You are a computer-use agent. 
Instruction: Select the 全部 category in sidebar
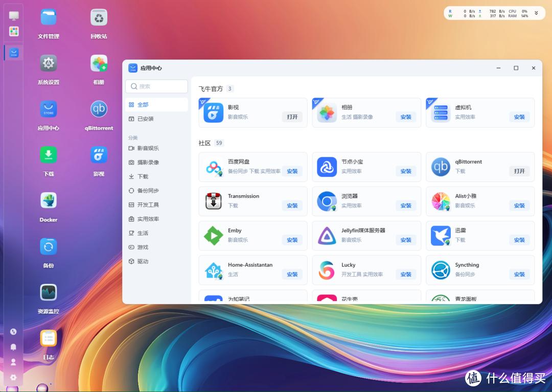(x=156, y=104)
